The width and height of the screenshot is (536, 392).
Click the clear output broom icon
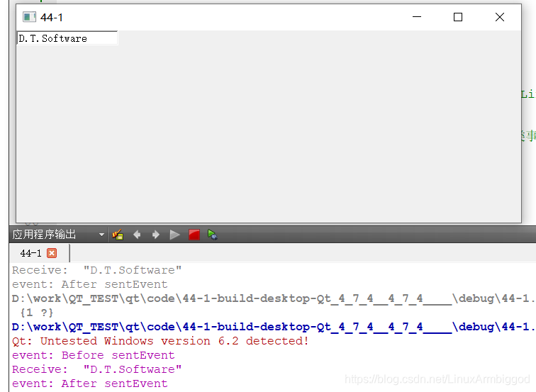point(118,235)
